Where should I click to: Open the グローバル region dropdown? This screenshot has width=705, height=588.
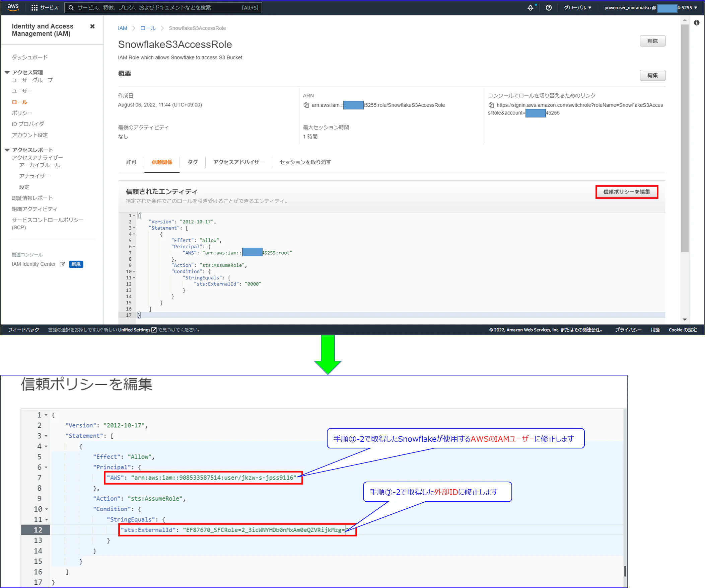tap(577, 8)
